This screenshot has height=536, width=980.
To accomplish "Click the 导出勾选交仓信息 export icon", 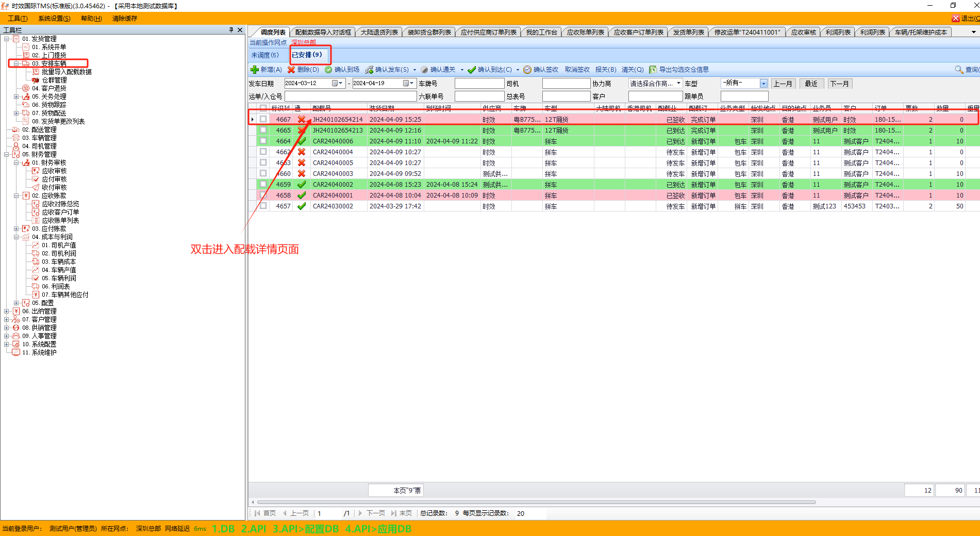I will point(653,70).
